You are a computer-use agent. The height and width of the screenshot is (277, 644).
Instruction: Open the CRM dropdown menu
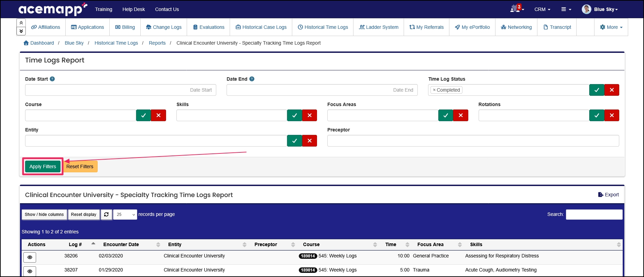click(542, 9)
